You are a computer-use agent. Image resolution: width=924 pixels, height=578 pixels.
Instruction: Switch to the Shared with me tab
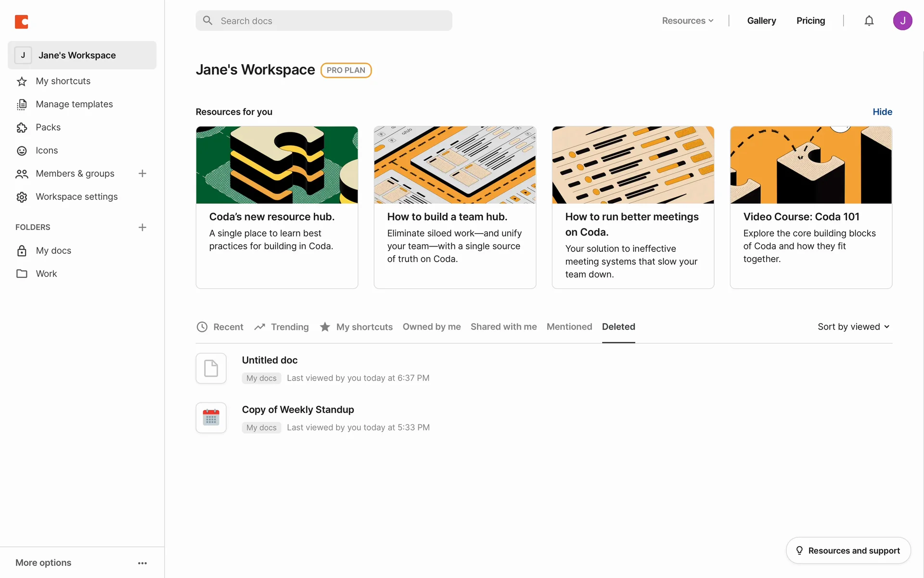[x=503, y=327]
